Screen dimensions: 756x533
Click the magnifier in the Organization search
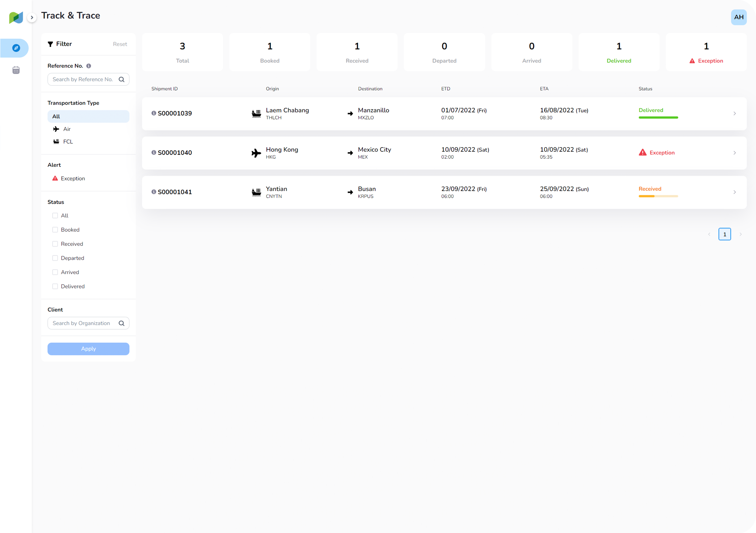point(122,323)
